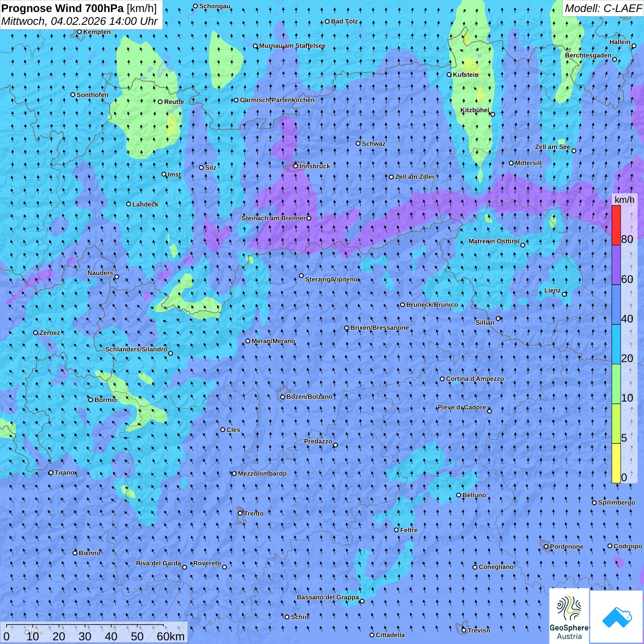Click the 'Schongau' label
The width and height of the screenshot is (644, 644).
point(215,6)
